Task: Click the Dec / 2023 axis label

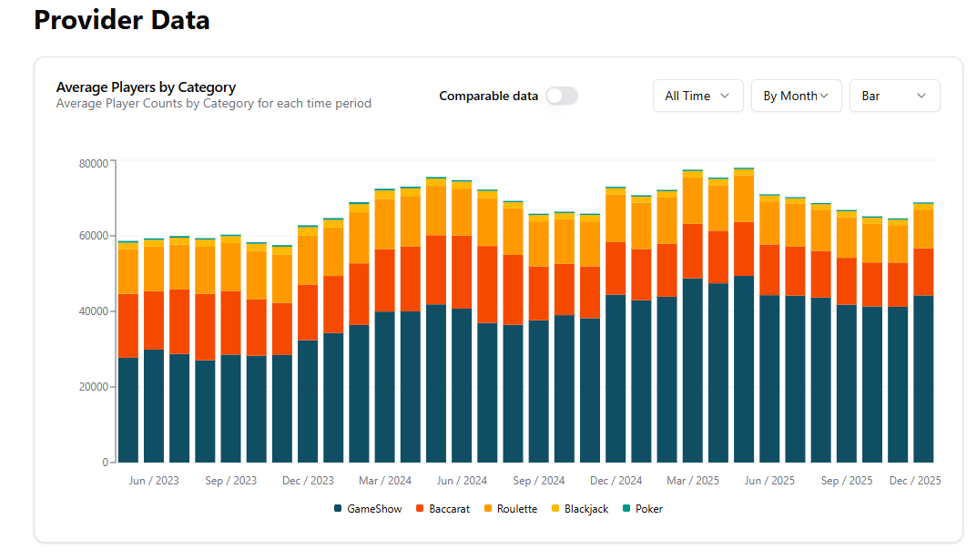Action: pyautogui.click(x=308, y=481)
